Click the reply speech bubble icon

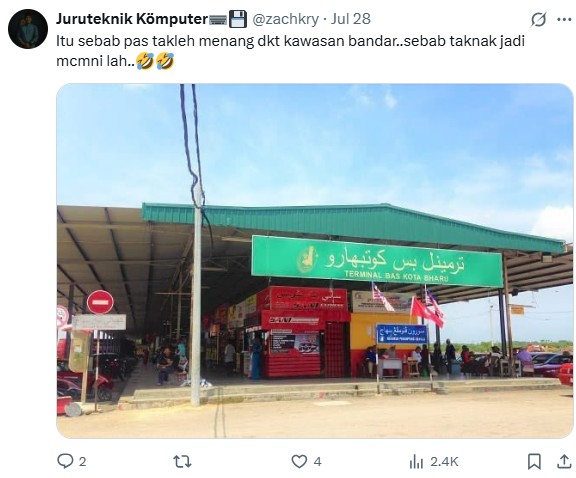(x=65, y=461)
